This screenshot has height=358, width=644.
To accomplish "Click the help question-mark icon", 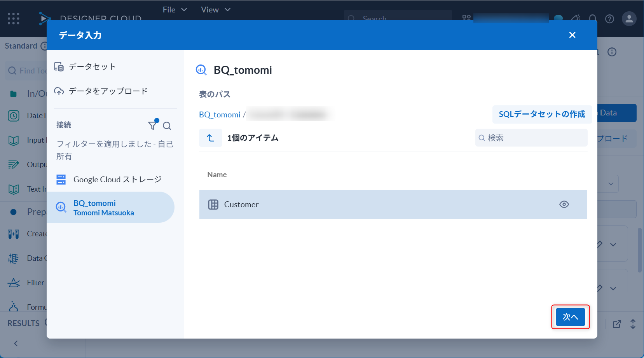I will (609, 19).
